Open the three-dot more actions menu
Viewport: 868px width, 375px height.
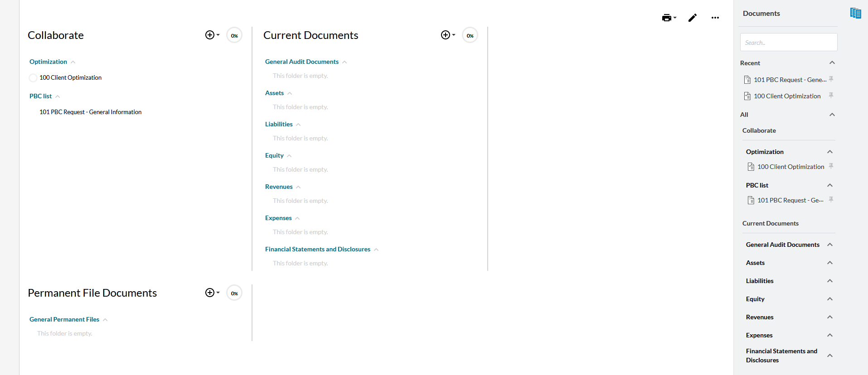point(715,18)
